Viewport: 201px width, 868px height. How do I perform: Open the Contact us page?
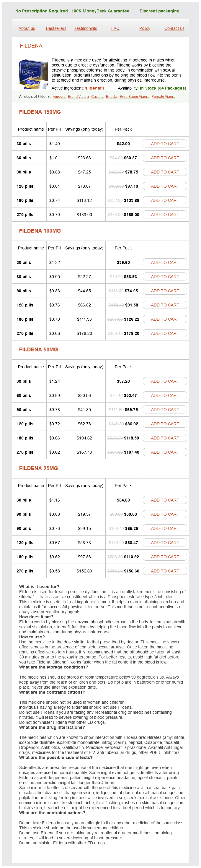[174, 29]
